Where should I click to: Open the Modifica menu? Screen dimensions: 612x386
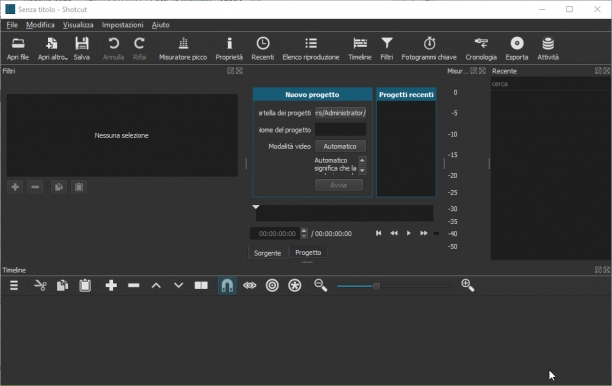tap(40, 25)
